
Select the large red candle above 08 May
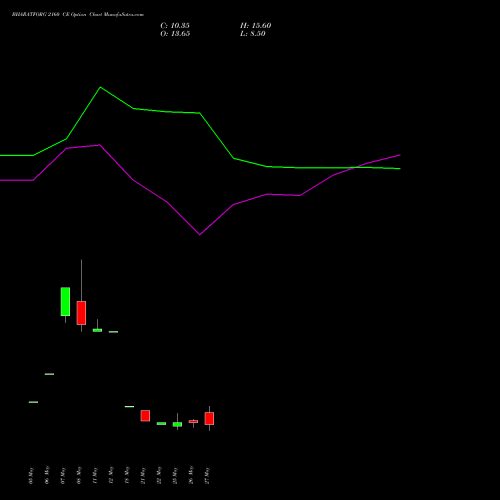81,313
